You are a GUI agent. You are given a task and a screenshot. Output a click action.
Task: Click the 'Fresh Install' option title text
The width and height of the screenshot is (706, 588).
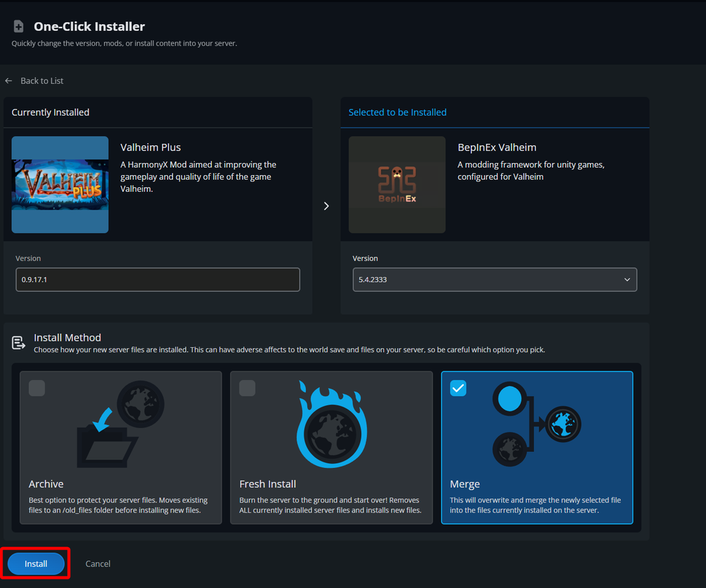click(268, 484)
